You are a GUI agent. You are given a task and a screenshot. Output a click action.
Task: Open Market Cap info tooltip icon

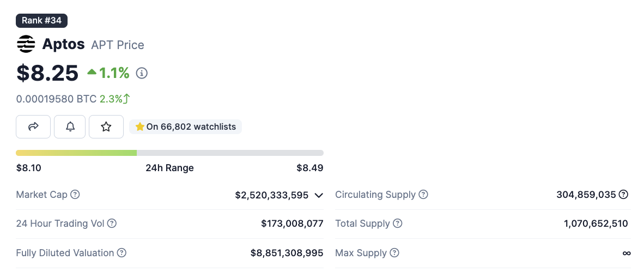pyautogui.click(x=75, y=195)
